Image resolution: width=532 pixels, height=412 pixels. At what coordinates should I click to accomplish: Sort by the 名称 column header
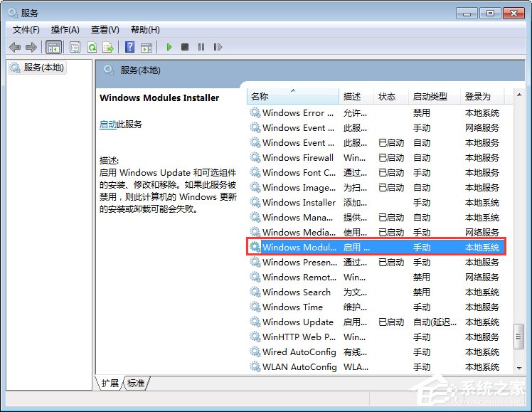tap(293, 96)
